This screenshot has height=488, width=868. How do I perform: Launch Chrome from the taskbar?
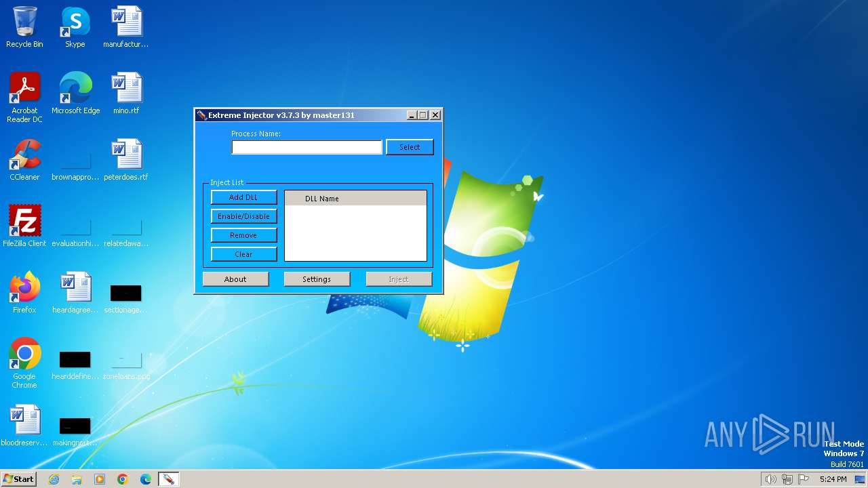[x=123, y=479]
